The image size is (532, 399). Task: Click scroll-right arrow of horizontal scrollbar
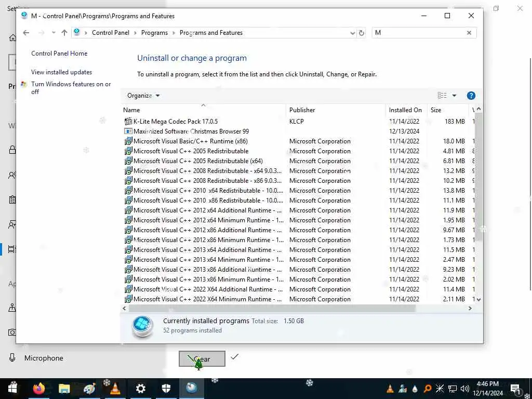point(470,309)
